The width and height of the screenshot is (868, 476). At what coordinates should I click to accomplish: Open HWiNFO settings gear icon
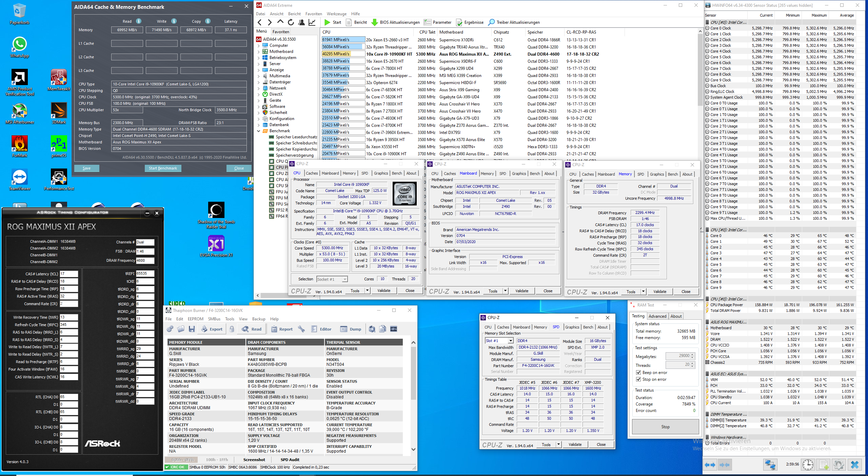839,464
